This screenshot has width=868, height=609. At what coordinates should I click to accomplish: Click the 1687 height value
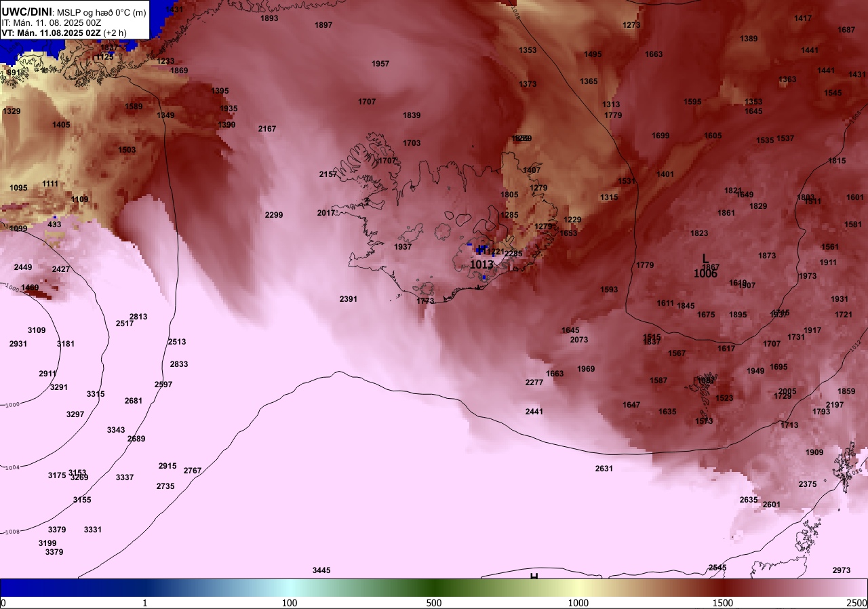846,30
